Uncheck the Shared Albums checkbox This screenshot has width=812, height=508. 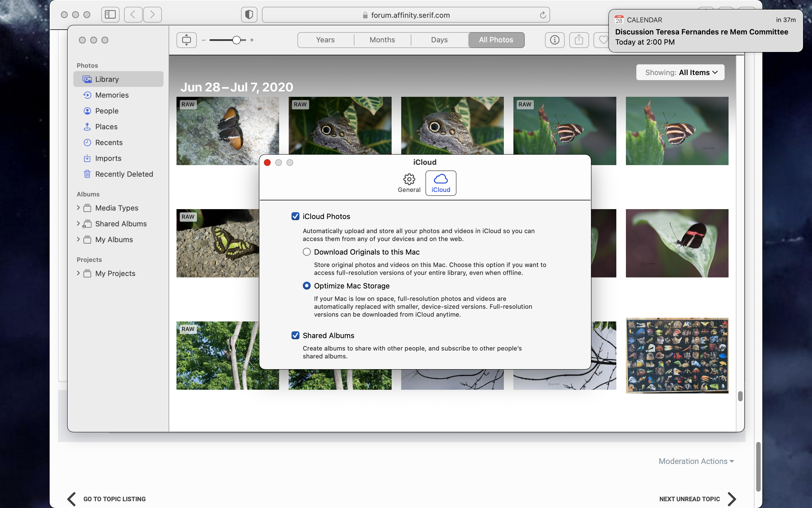pos(295,335)
